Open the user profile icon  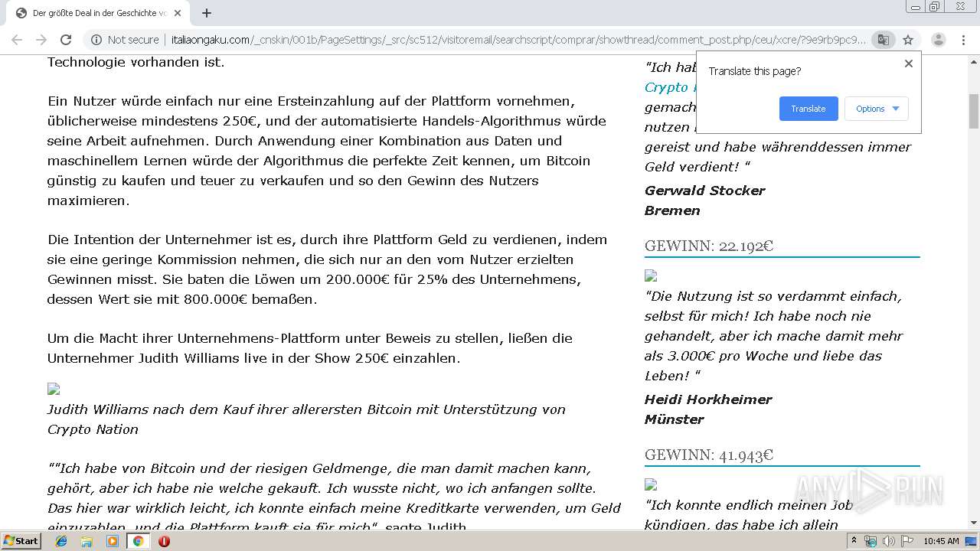(939, 40)
